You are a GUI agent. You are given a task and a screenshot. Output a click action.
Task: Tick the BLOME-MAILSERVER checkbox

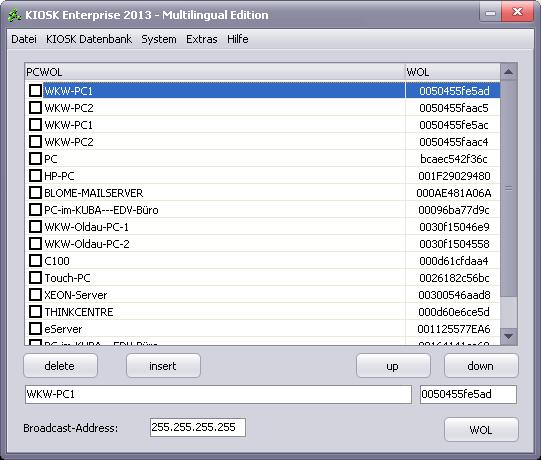[x=35, y=193]
